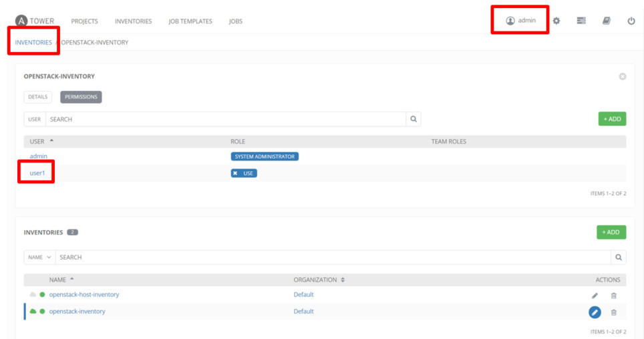Open the user1 link in permissions

37,173
